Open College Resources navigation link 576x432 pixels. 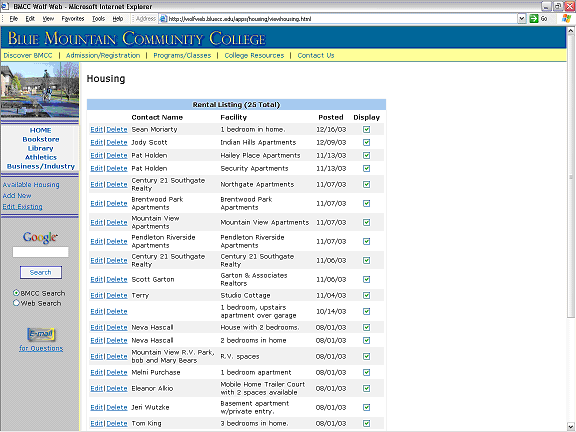[254, 55]
